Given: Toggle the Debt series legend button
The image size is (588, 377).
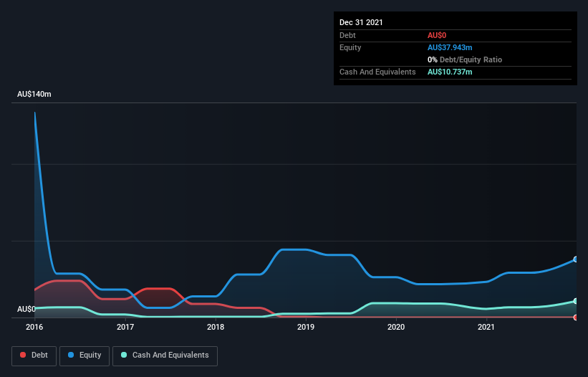Looking at the screenshot, I should point(34,355).
